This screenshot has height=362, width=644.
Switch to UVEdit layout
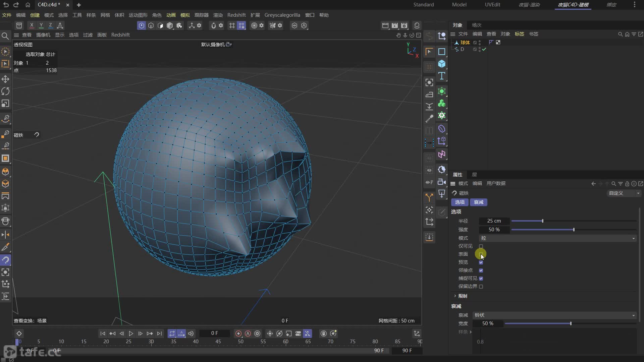coord(492,5)
